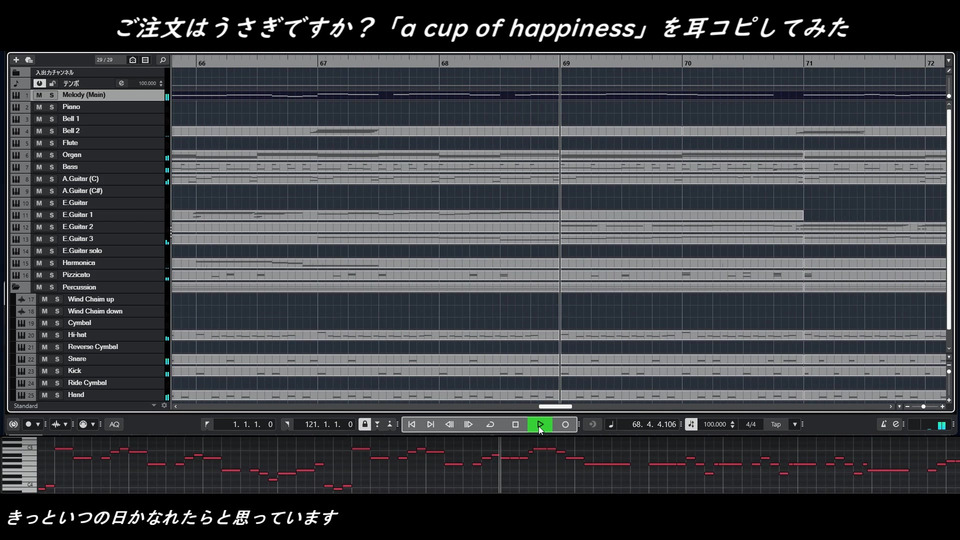Solo the Kick track
960x540 pixels.
click(x=57, y=371)
